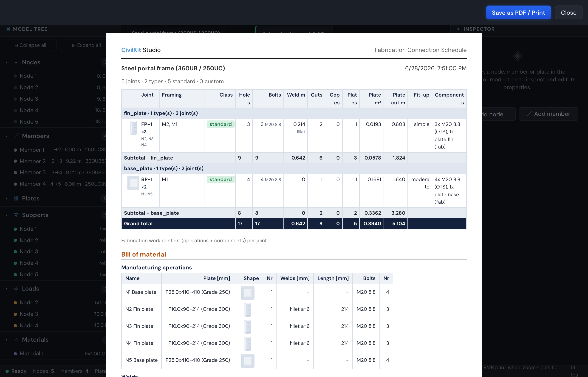Viewport: 588px width, 377px height.
Task: Click Collapse all in Model Tree
Action: tap(30, 45)
